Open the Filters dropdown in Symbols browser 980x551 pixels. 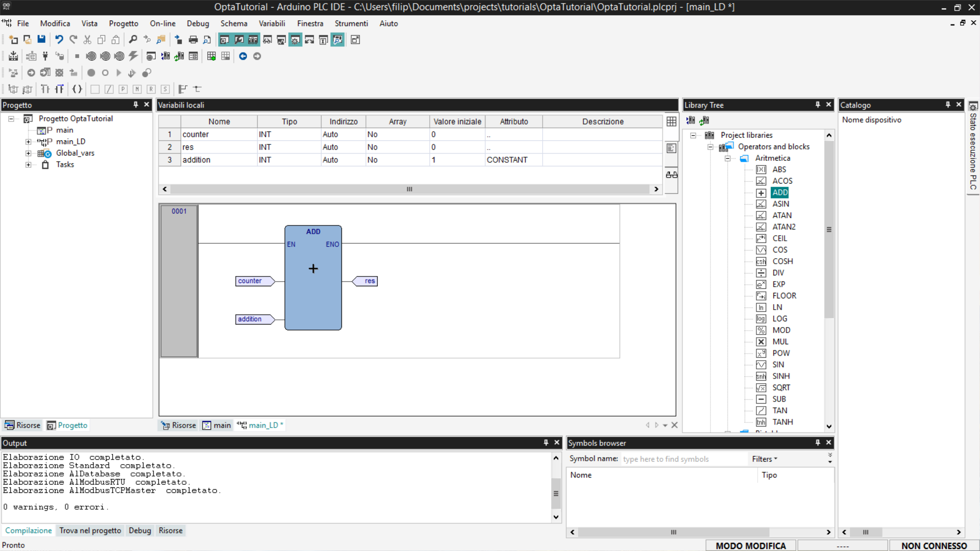coord(764,459)
